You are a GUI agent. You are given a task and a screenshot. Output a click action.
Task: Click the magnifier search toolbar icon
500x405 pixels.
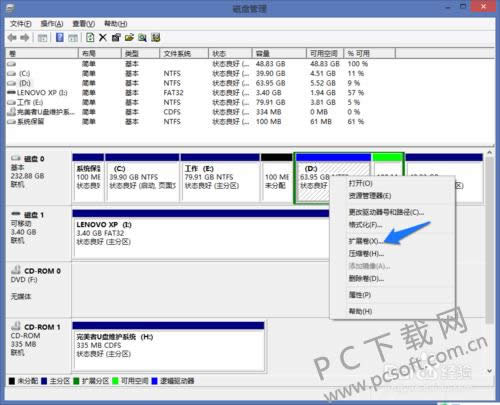point(142,38)
